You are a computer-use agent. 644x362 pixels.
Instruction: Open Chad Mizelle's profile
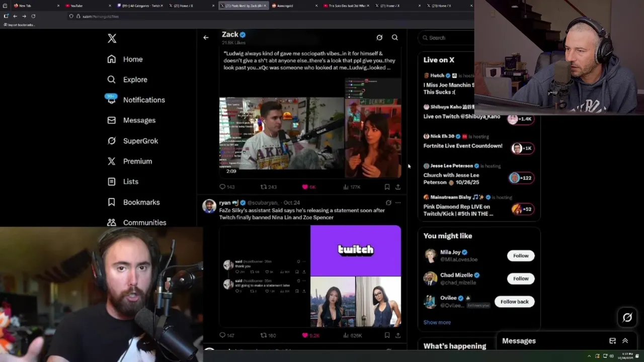pyautogui.click(x=456, y=275)
